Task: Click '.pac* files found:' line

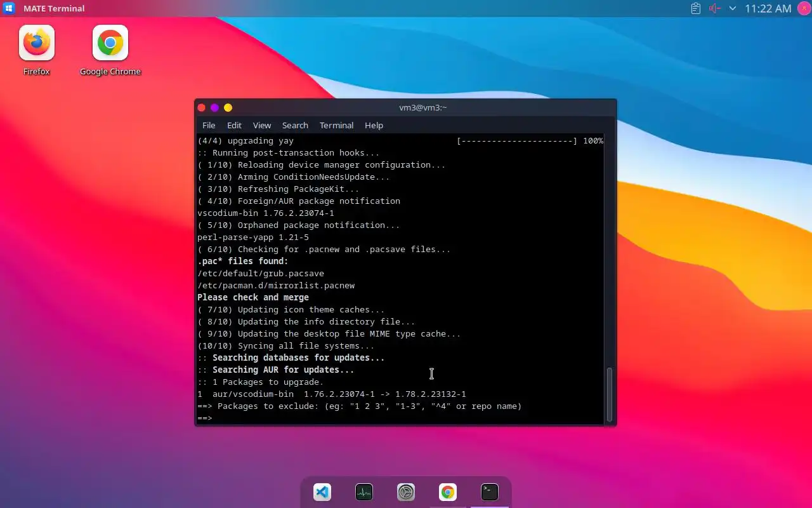Action: (x=243, y=261)
